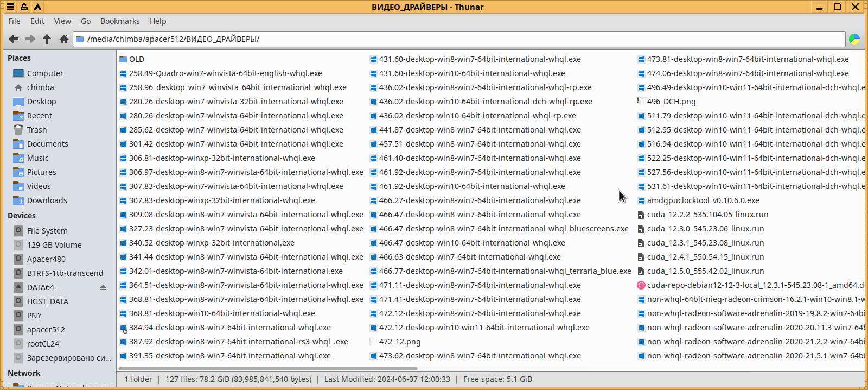Viewport: 868px width, 390px height.
Task: Select 129 GB Volume device
Action: (x=54, y=245)
